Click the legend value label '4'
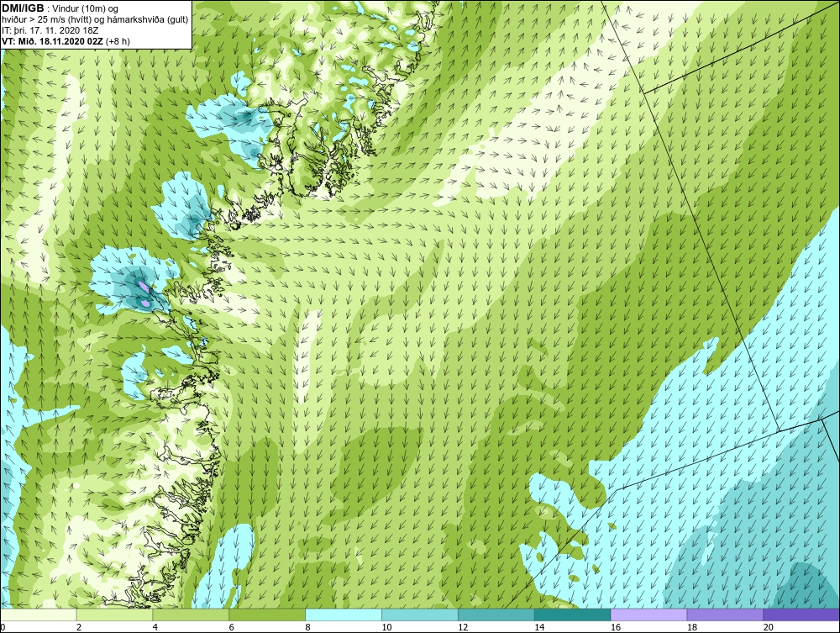This screenshot has height=633, width=840. tap(155, 627)
